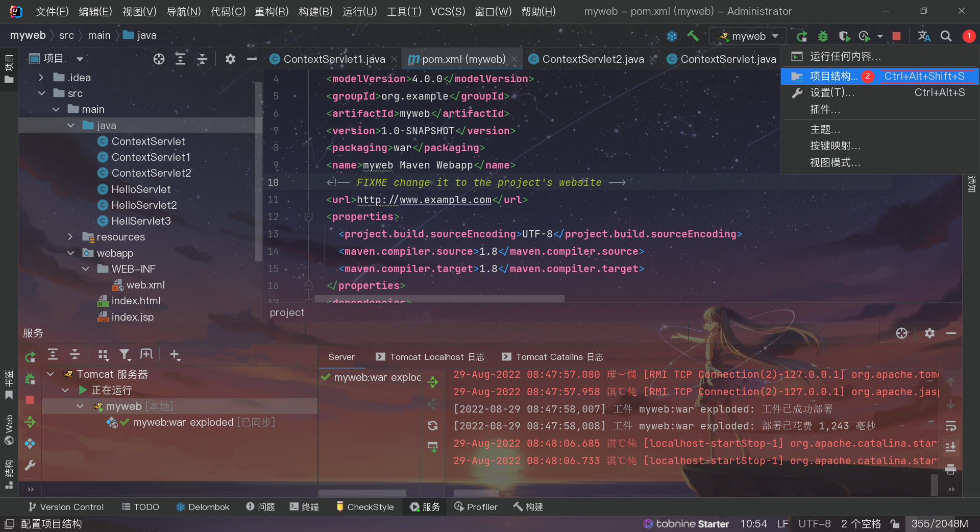Click the log console horizontal scrollbar
This screenshot has width=980, height=532.
tap(476, 493)
